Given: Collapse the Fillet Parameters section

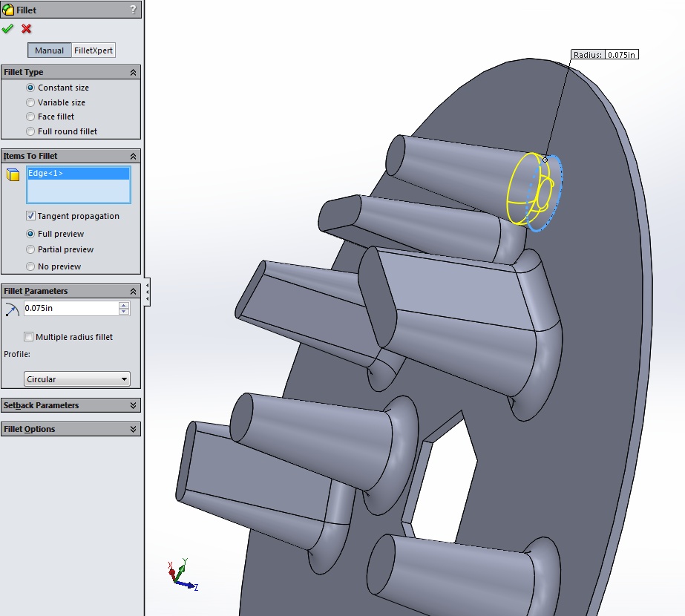Looking at the screenshot, I should pyautogui.click(x=134, y=292).
